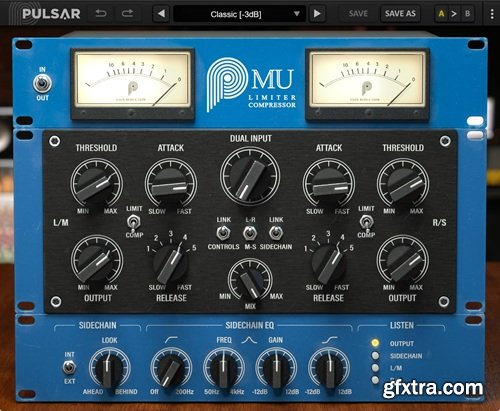Adjust the L/M ATTACK knob
This screenshot has height=411, width=500.
point(171,184)
